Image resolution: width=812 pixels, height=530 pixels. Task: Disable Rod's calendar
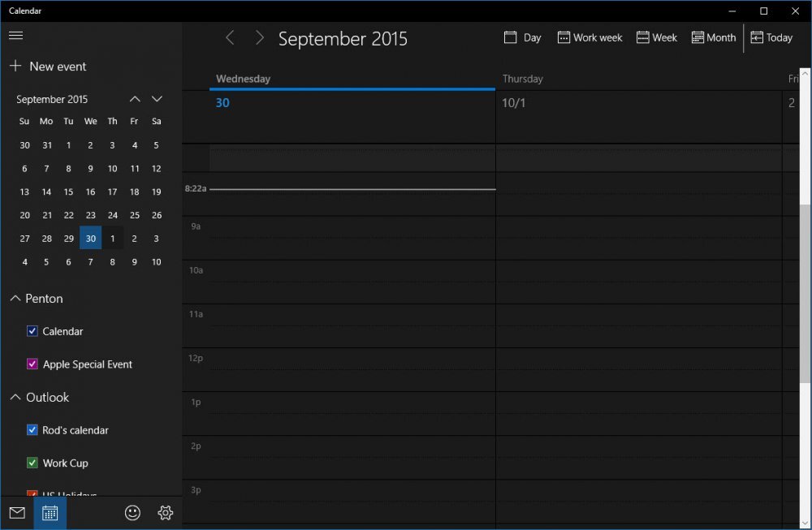pyautogui.click(x=32, y=430)
